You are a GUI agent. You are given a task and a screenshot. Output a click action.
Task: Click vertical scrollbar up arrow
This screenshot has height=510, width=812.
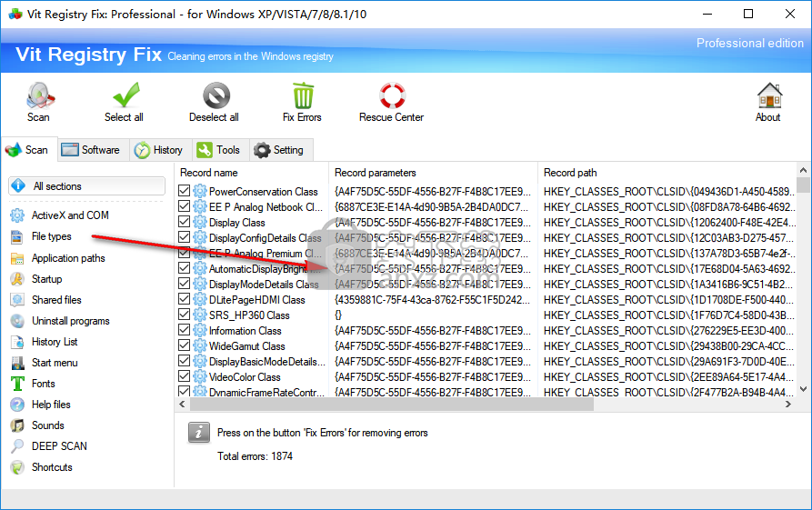click(803, 170)
